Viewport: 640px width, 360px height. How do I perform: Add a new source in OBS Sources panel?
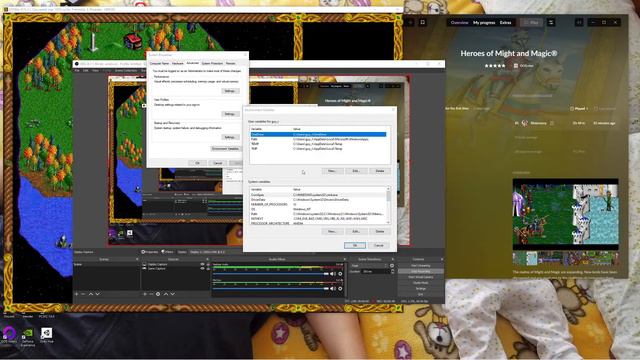click(144, 294)
